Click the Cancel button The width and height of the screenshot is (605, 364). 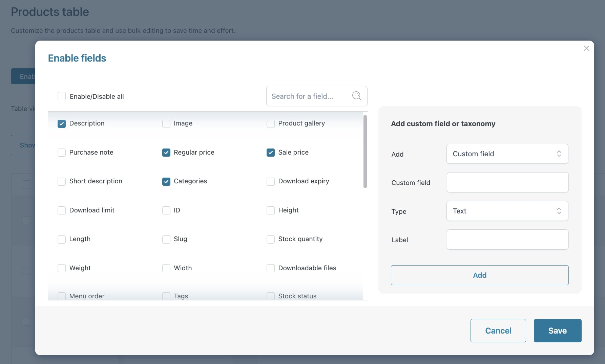pyautogui.click(x=498, y=331)
